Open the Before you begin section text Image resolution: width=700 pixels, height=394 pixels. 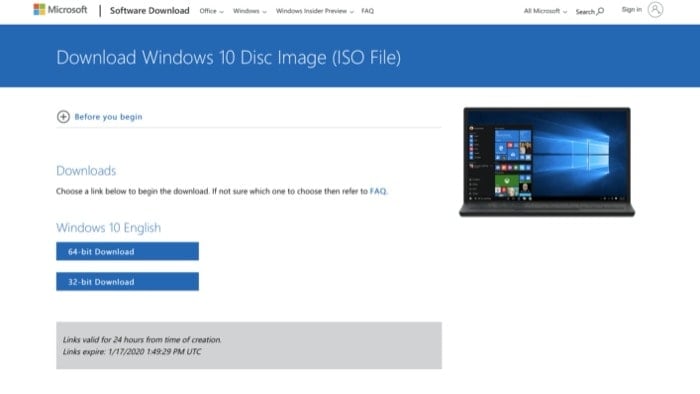click(108, 117)
